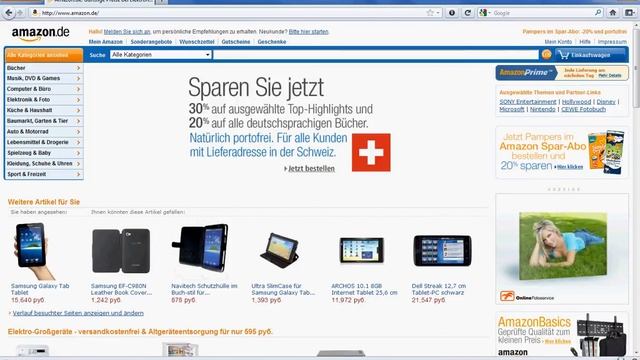Click the browser forward arrow button

[20, 13]
